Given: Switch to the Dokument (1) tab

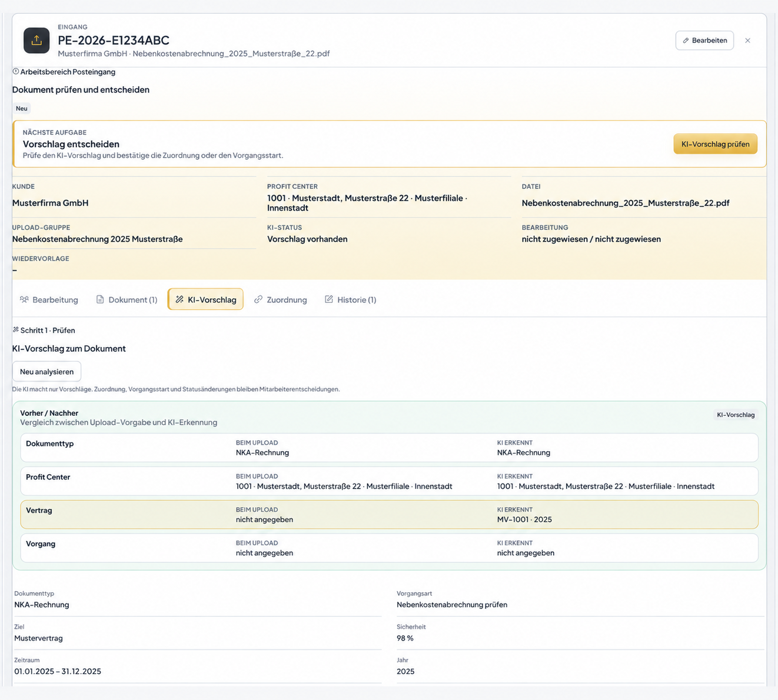Looking at the screenshot, I should click(x=127, y=299).
